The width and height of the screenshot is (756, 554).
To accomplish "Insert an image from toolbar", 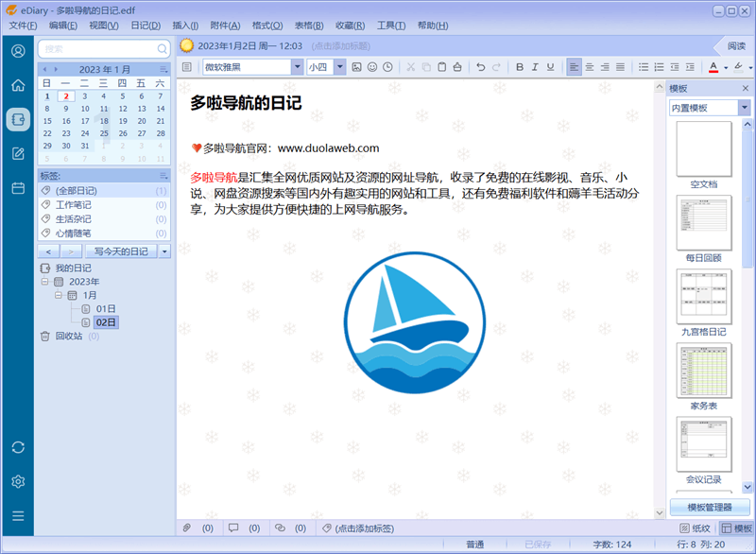I will 356,67.
